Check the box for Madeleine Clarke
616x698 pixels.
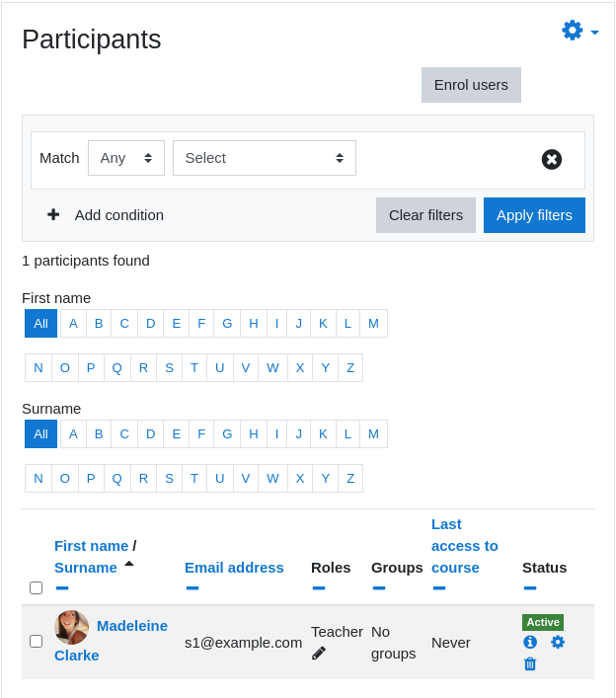pyautogui.click(x=37, y=641)
